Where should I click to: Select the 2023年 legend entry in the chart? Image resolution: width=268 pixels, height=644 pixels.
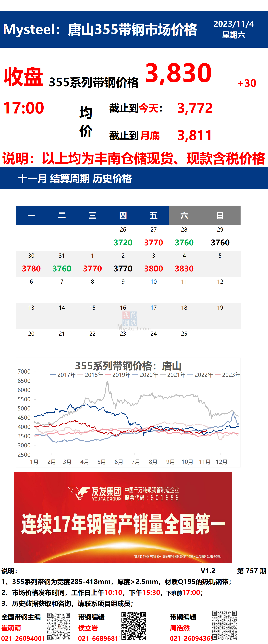pos(228,375)
